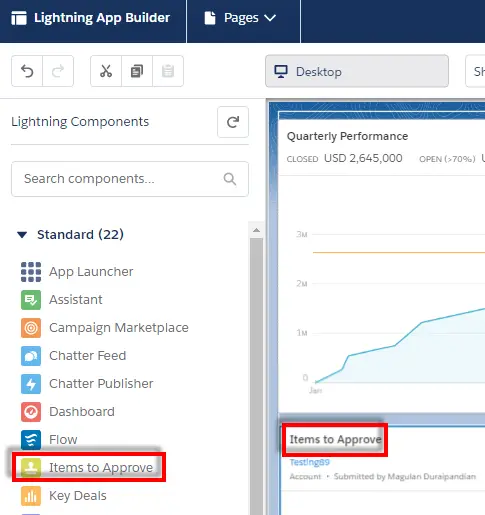Click the Pages document icon

click(x=210, y=18)
